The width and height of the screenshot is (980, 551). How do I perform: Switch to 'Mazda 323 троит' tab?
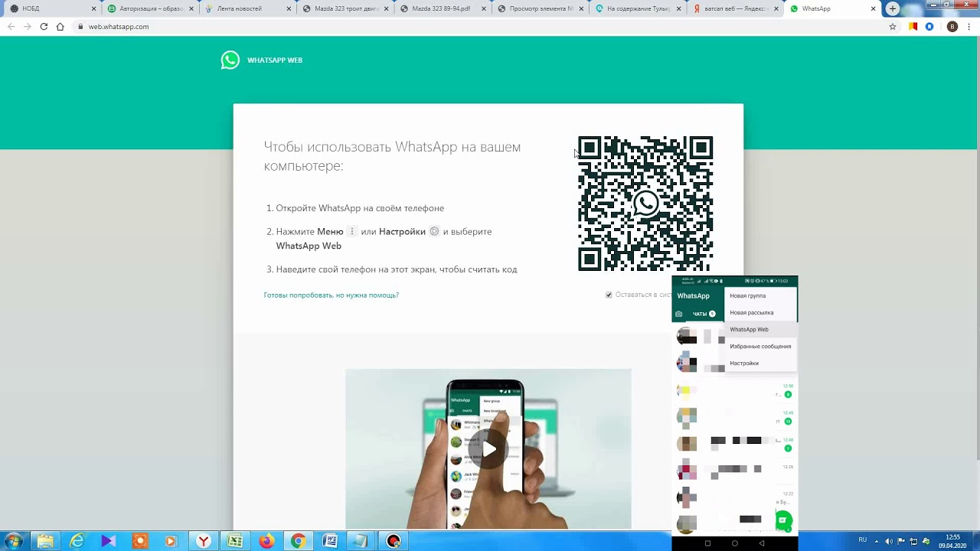[x=346, y=8]
